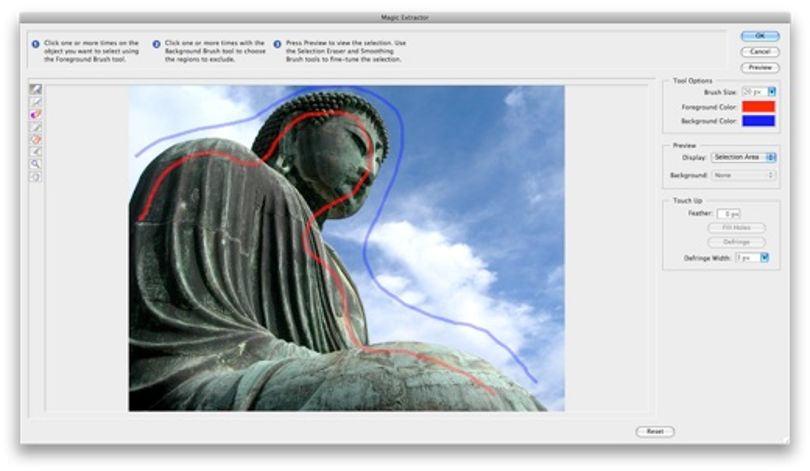This screenshot has height=471, width=810.
Task: Pick the Add to Selection tool
Action: click(x=35, y=127)
